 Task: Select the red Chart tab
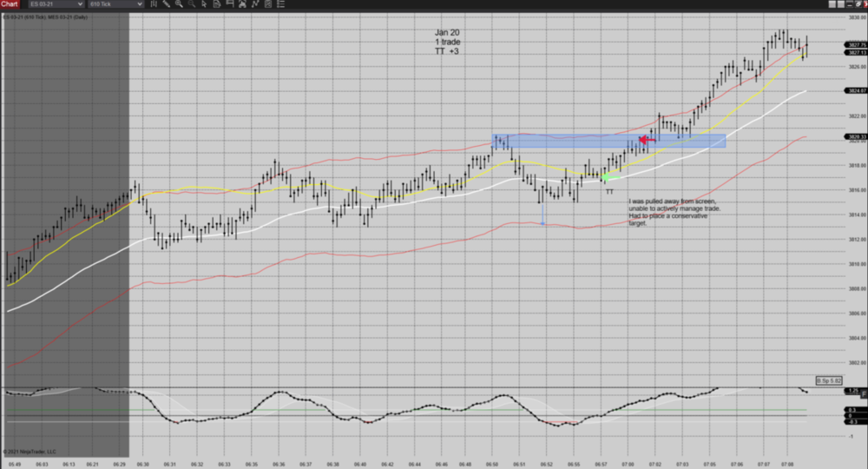pos(10,4)
